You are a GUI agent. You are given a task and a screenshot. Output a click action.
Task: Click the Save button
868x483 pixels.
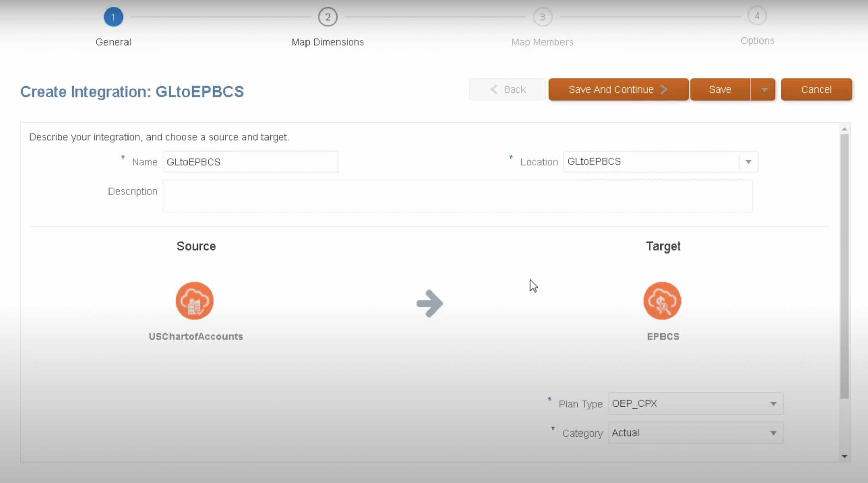[720, 90]
